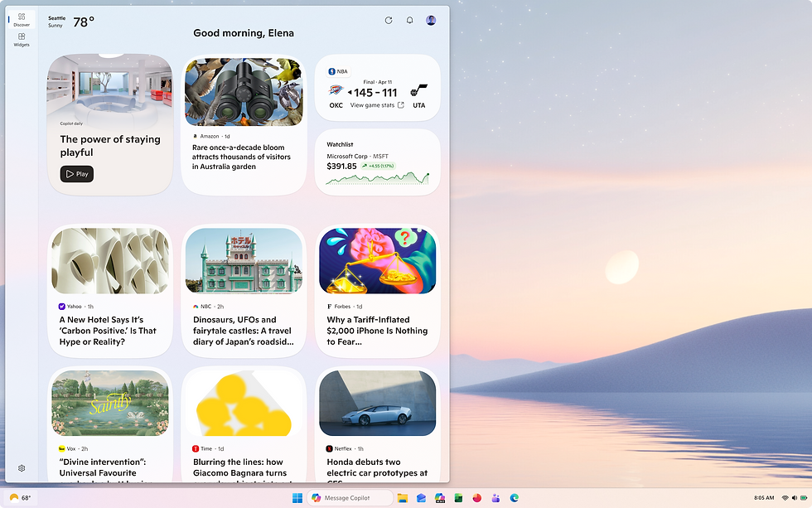The image size is (812, 508).
Task: Read 'Why a Tariff-Inflated $2,000 iPhone' story
Action: point(377,331)
